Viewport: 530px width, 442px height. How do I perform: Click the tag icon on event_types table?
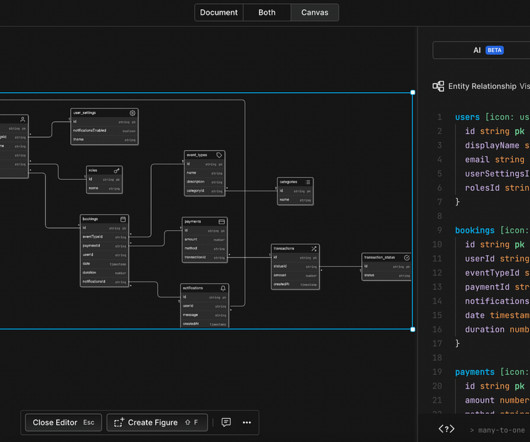(219, 155)
